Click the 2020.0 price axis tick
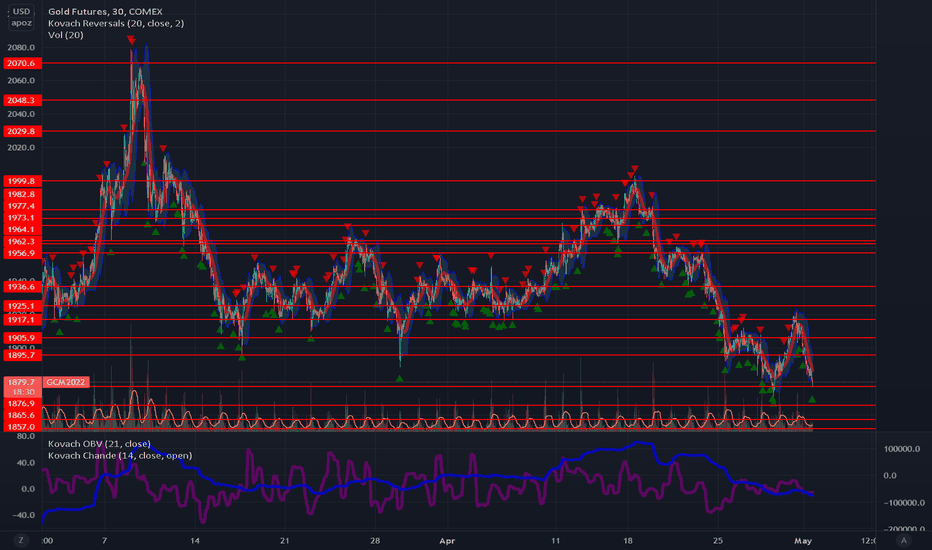 pyautogui.click(x=21, y=147)
